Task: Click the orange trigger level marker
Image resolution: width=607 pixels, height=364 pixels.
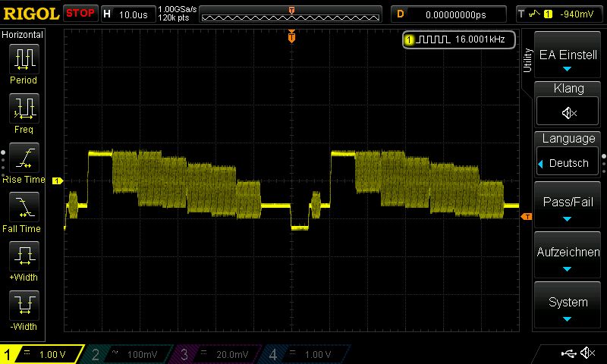Action: (525, 217)
